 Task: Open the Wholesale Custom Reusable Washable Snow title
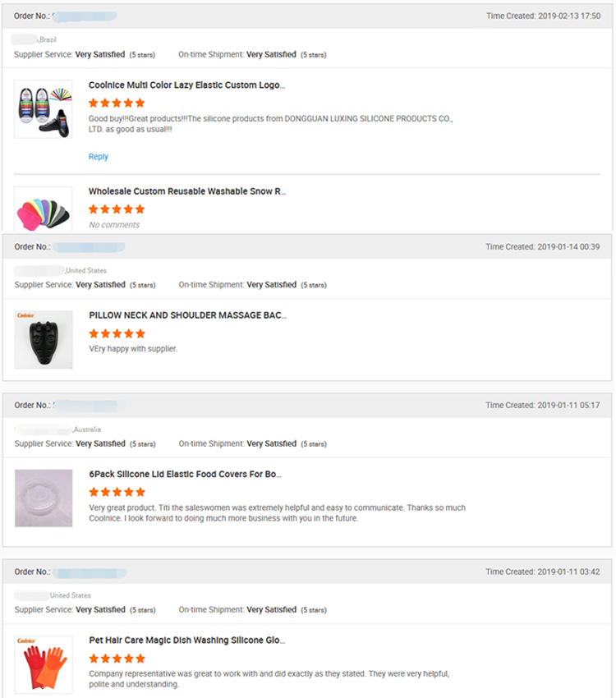[186, 191]
